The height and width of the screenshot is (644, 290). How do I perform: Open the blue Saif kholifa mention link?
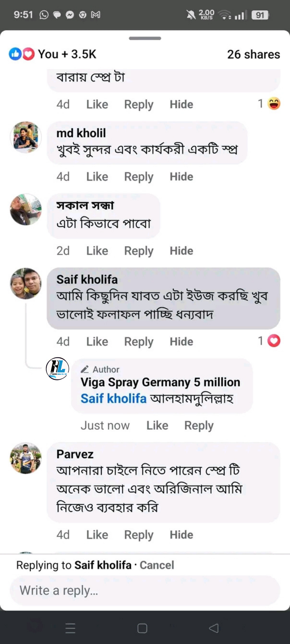pos(114,398)
